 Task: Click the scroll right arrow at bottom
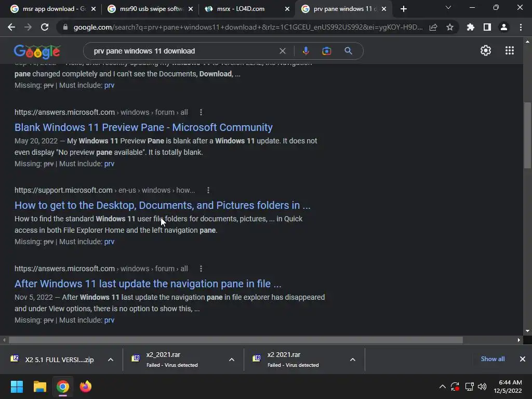(519, 340)
